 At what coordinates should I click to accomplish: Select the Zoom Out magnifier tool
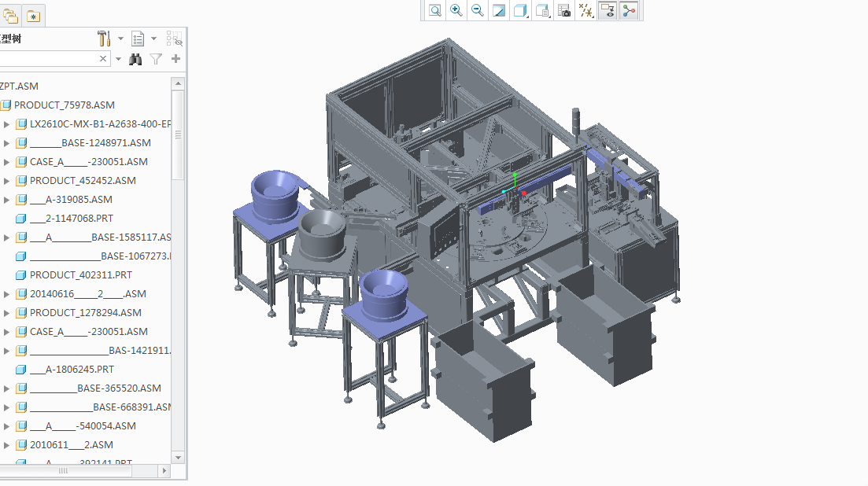[477, 11]
